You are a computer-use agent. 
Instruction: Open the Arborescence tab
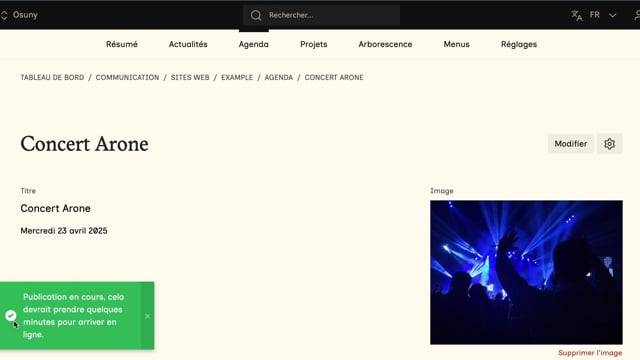point(385,44)
